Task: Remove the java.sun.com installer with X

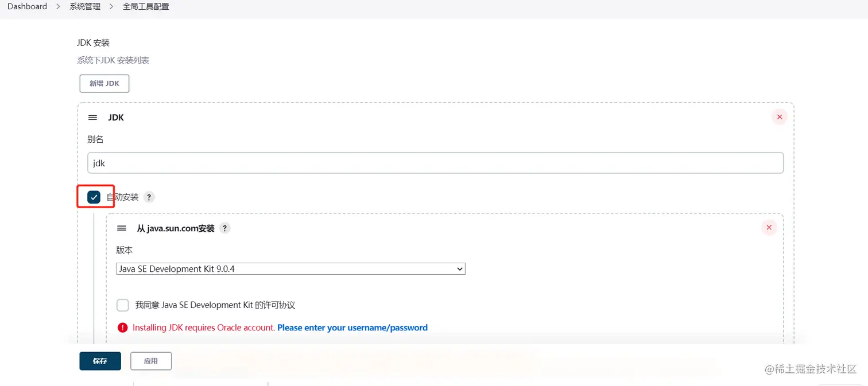Action: click(x=769, y=228)
